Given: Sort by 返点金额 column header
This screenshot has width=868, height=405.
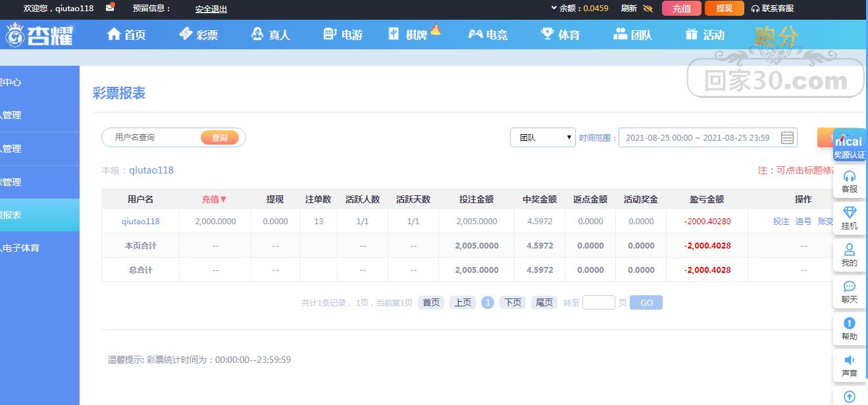Looking at the screenshot, I should tap(590, 199).
